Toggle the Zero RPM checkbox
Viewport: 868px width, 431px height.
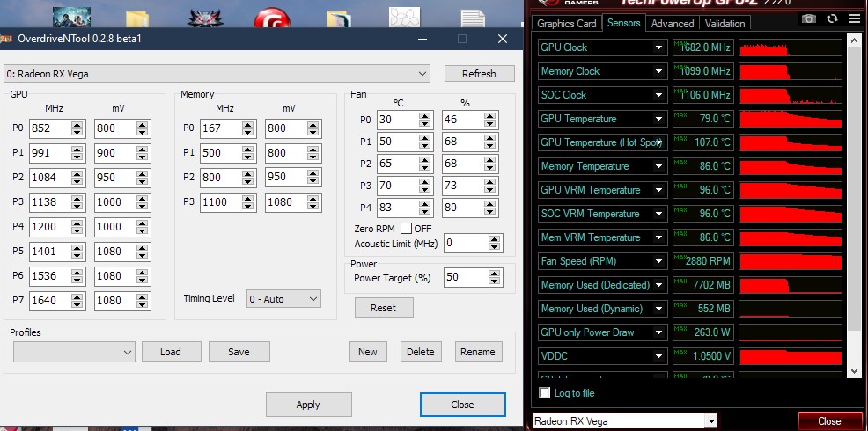tap(406, 228)
